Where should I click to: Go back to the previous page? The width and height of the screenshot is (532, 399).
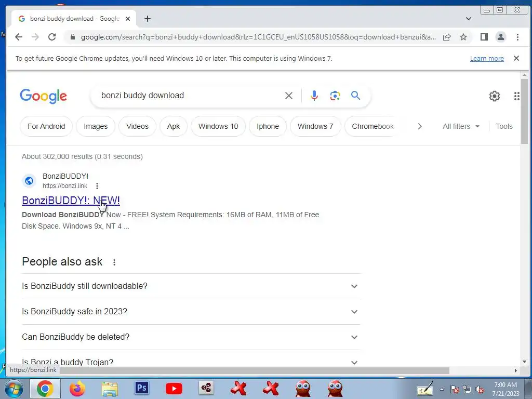(x=19, y=37)
